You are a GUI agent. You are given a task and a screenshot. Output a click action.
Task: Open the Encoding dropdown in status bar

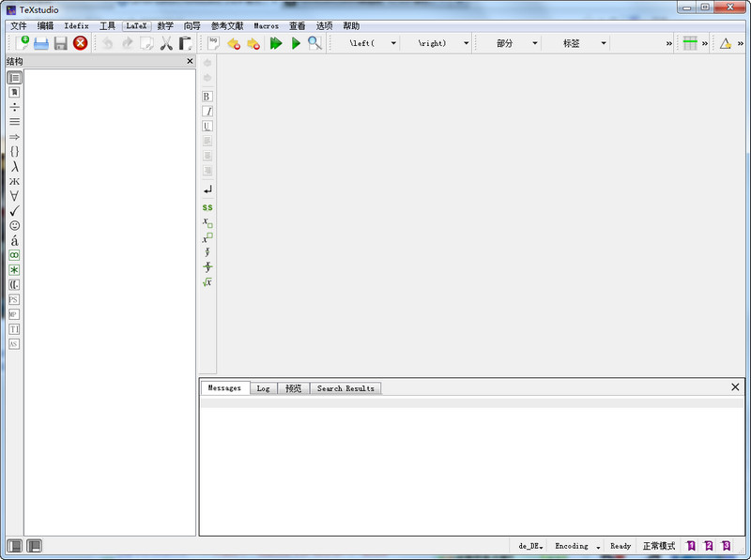578,545
